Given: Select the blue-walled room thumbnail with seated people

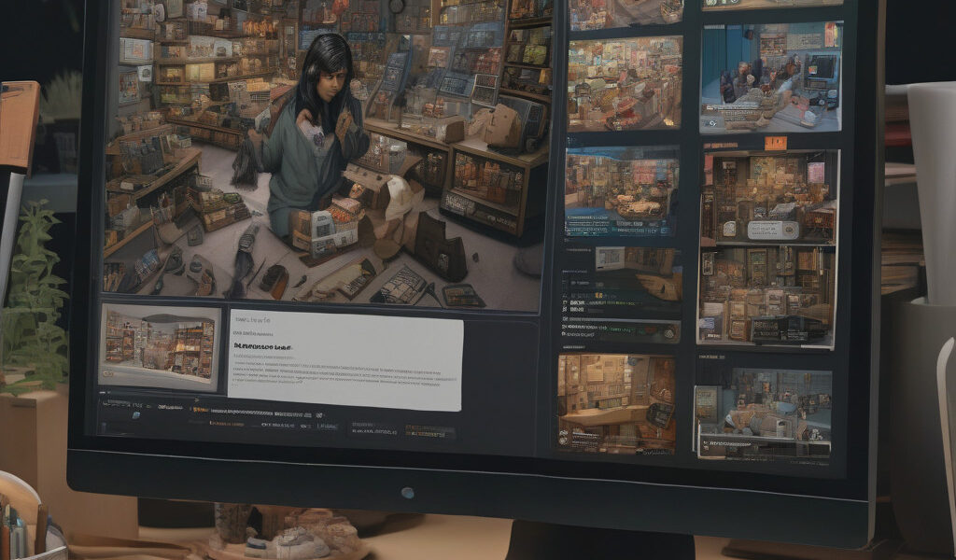Looking at the screenshot, I should point(769,78).
